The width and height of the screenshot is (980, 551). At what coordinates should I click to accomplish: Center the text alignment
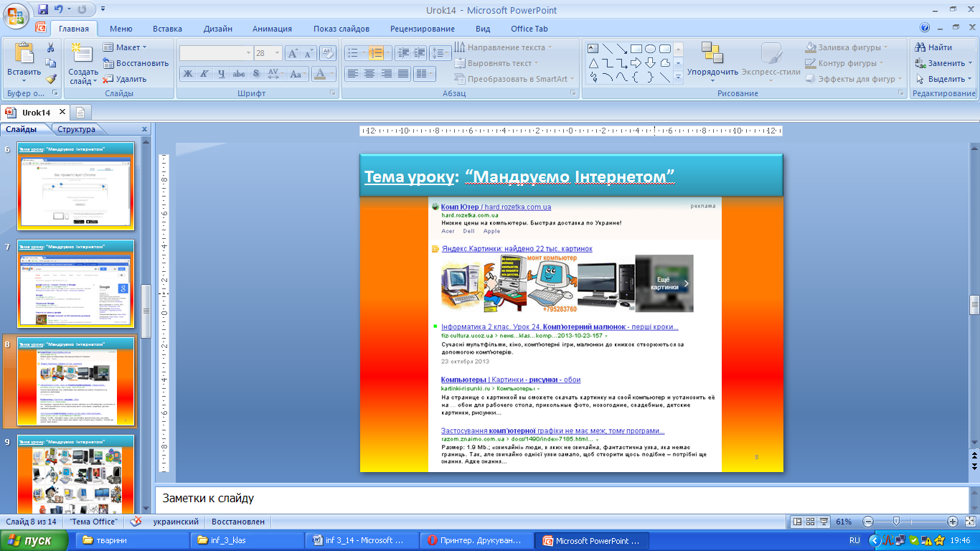pos(369,73)
